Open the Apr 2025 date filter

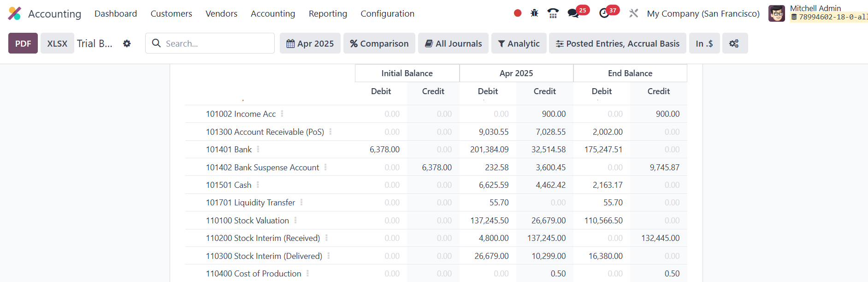pyautogui.click(x=310, y=43)
